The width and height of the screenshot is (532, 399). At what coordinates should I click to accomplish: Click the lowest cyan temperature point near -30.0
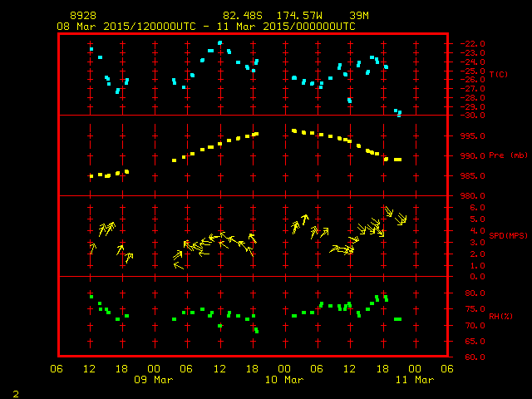pos(399,113)
